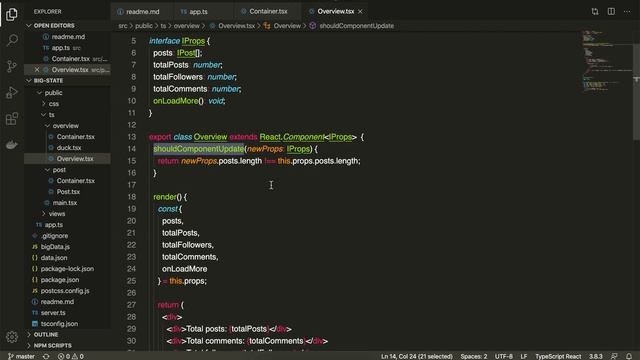Open the Explorer view in activity bar
640x360 pixels.
pos(12,14)
